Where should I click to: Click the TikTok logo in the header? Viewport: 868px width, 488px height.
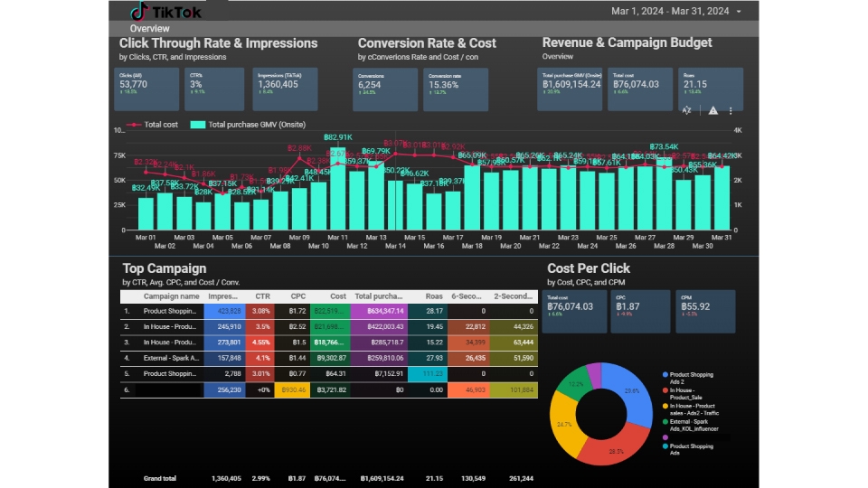(x=165, y=11)
